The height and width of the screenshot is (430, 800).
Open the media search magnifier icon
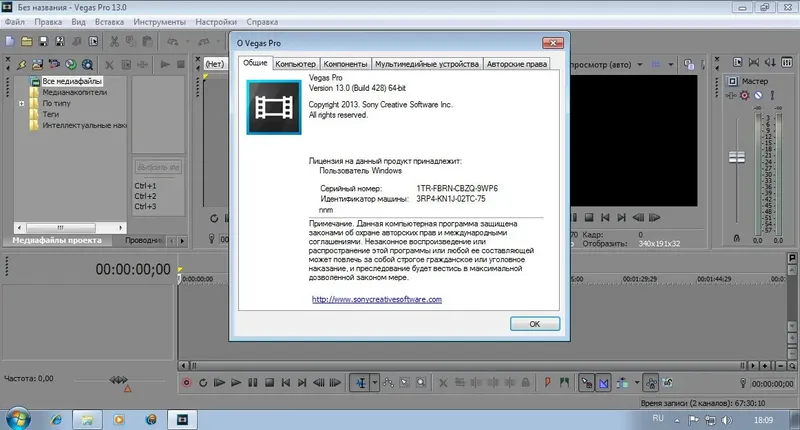[x=88, y=65]
